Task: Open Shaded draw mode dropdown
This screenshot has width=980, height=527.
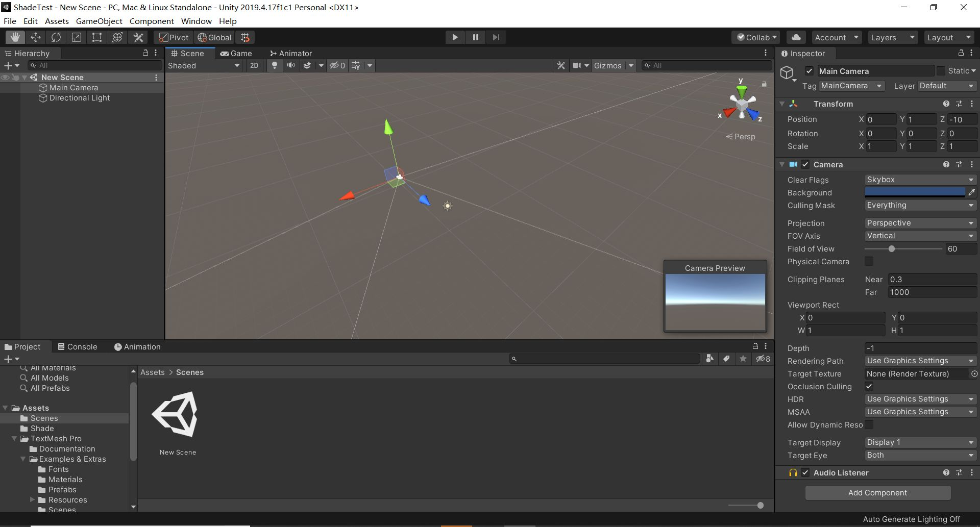Action: (x=204, y=65)
